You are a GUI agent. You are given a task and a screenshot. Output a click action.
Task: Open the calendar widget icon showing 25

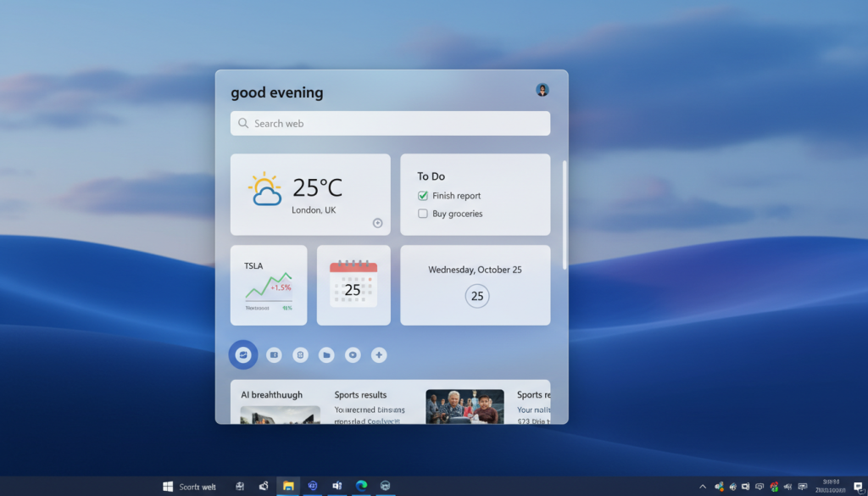(353, 284)
